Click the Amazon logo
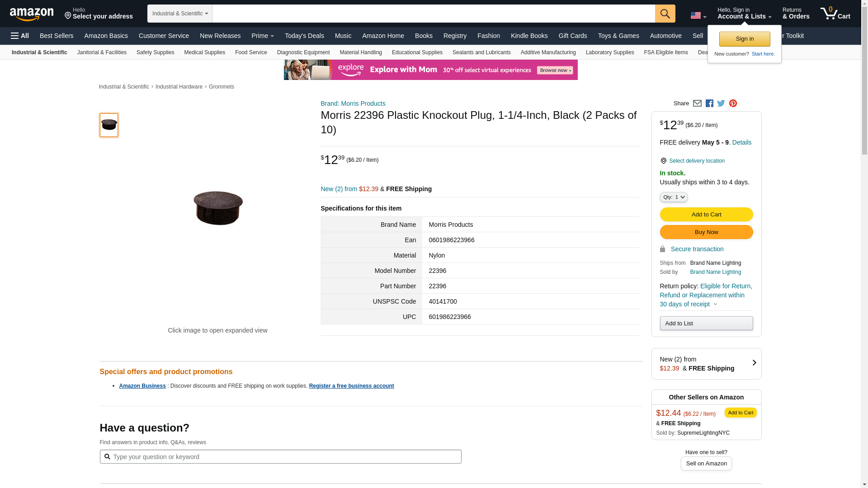Image resolution: width=868 pixels, height=488 pixels. click(32, 14)
